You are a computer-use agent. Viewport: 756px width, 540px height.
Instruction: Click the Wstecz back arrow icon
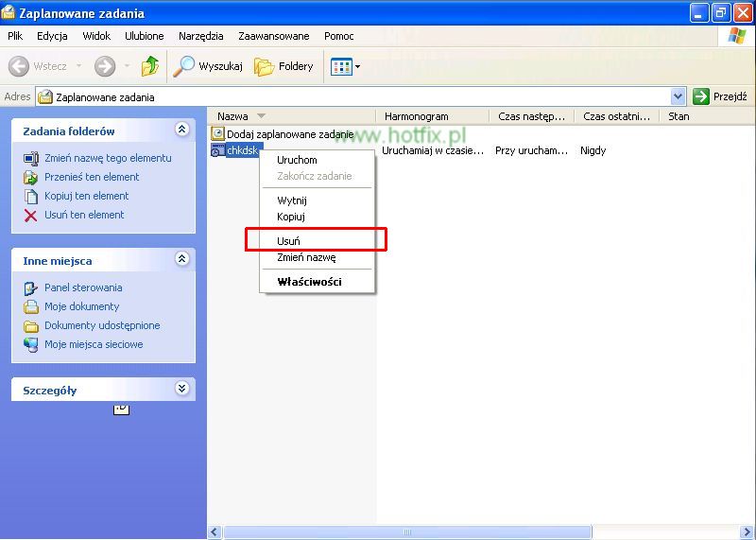19,66
